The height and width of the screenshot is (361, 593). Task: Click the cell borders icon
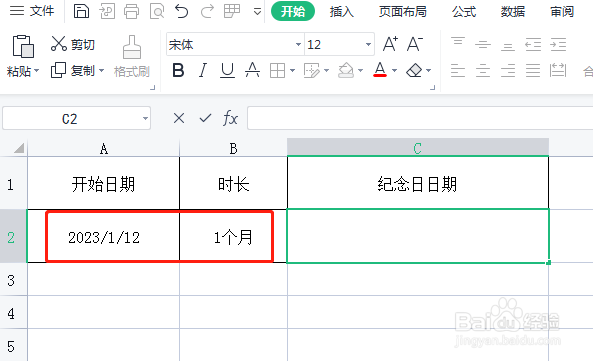click(x=277, y=71)
